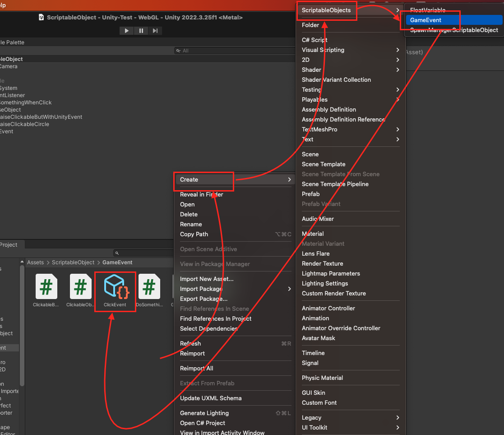Select Scene Template Pipeline
The height and width of the screenshot is (435, 504).
(x=350, y=184)
